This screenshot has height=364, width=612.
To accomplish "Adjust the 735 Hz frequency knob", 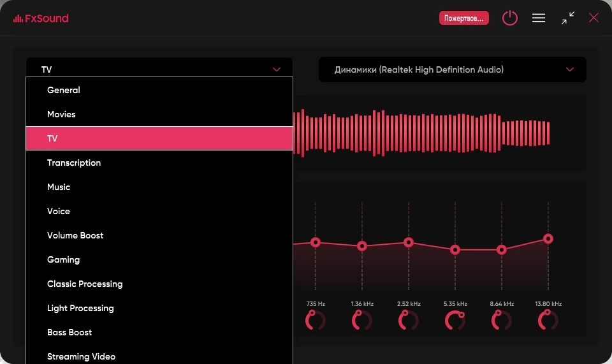I will pyautogui.click(x=316, y=320).
